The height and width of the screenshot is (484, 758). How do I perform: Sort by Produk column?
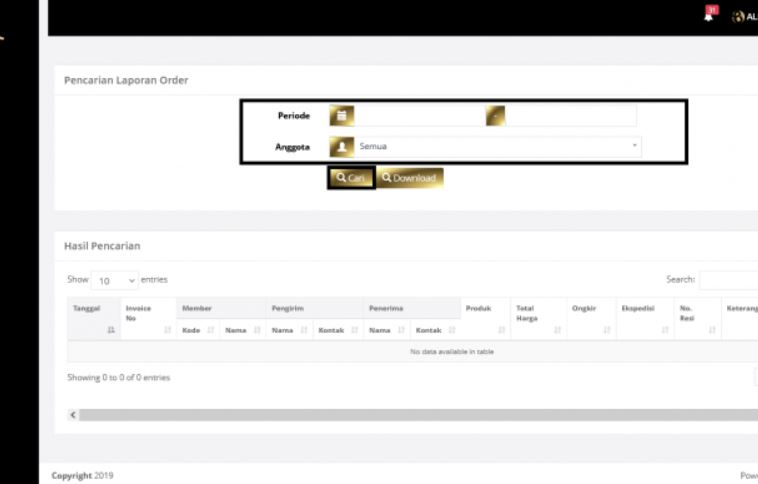click(484, 319)
